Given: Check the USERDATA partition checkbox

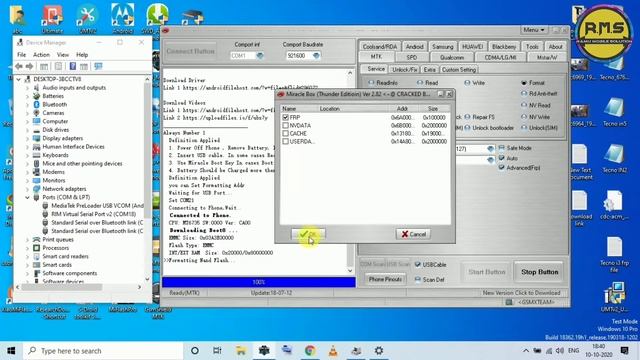Looking at the screenshot, I should pos(285,141).
